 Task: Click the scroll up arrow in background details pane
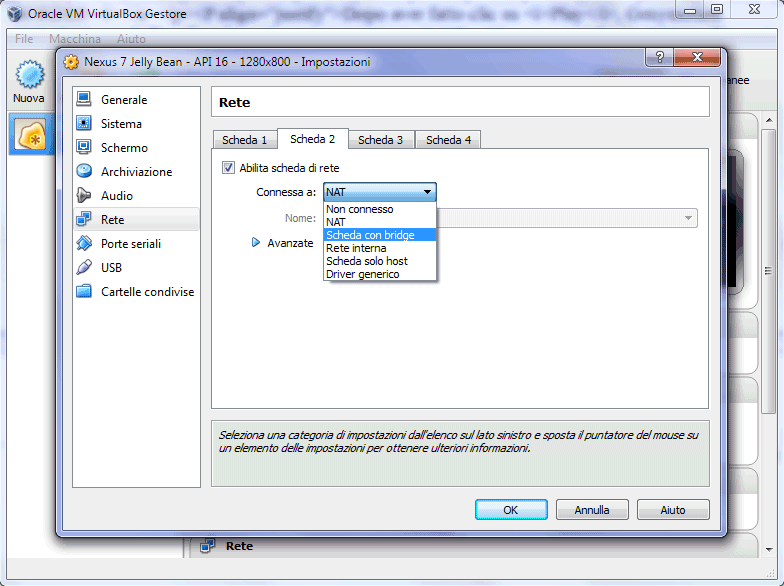pyautogui.click(x=769, y=120)
